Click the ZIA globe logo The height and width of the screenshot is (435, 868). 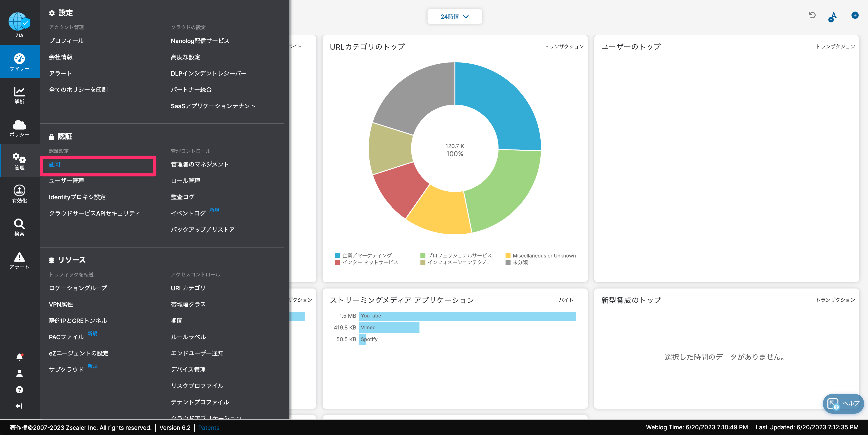click(19, 22)
